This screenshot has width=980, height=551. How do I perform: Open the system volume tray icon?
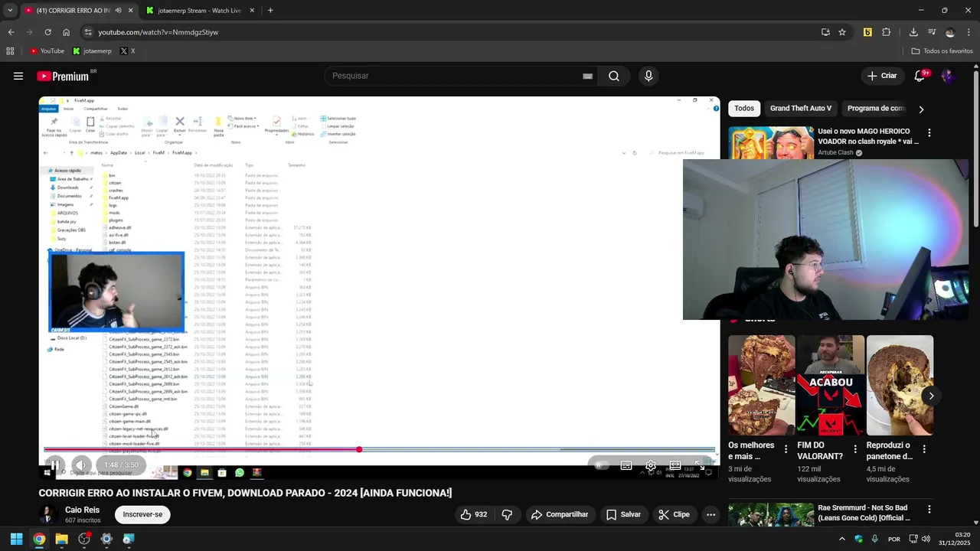coord(925,539)
